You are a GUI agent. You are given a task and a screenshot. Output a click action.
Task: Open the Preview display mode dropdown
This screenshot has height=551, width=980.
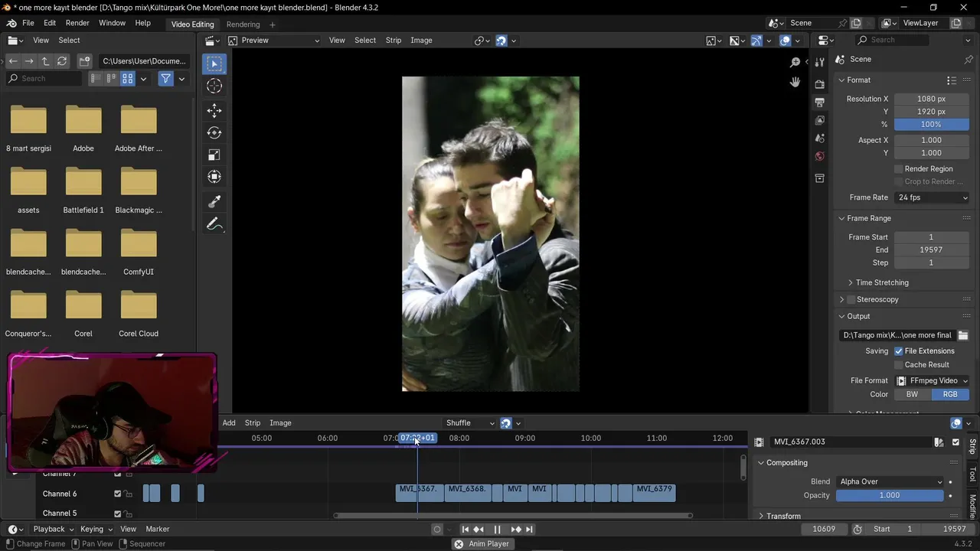click(x=274, y=40)
